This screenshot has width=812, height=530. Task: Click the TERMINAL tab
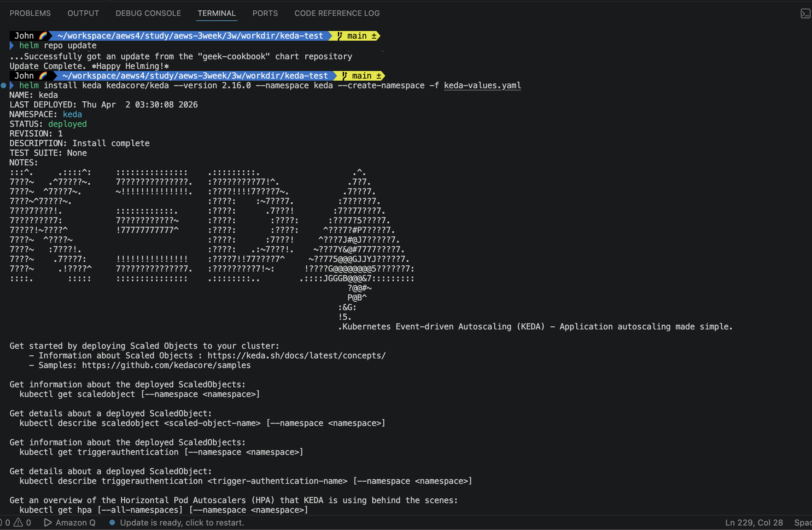pyautogui.click(x=216, y=13)
